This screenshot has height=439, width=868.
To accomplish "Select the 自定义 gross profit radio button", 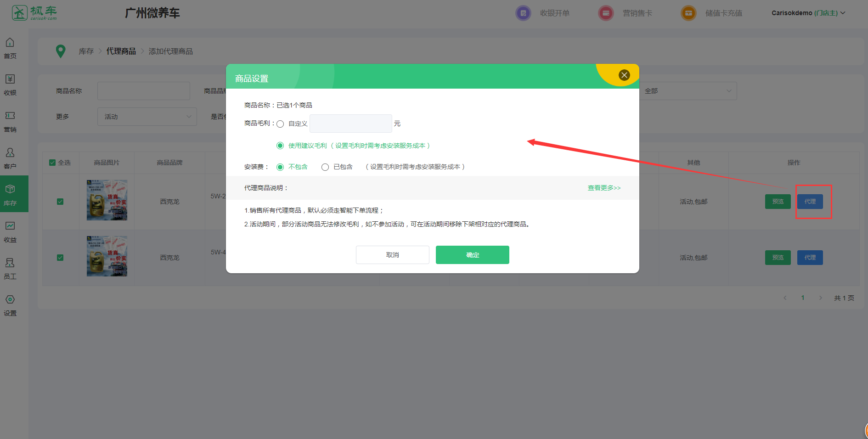I will [280, 124].
